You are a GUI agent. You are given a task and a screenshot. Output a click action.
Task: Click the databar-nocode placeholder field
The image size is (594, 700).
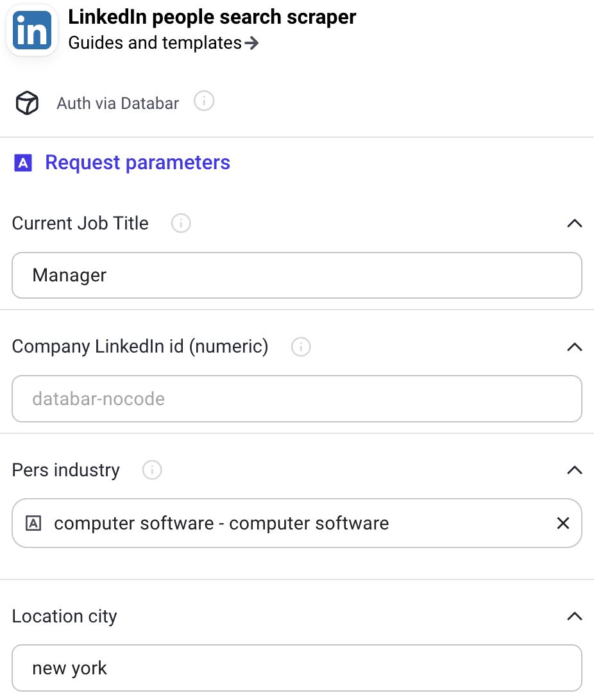point(296,398)
